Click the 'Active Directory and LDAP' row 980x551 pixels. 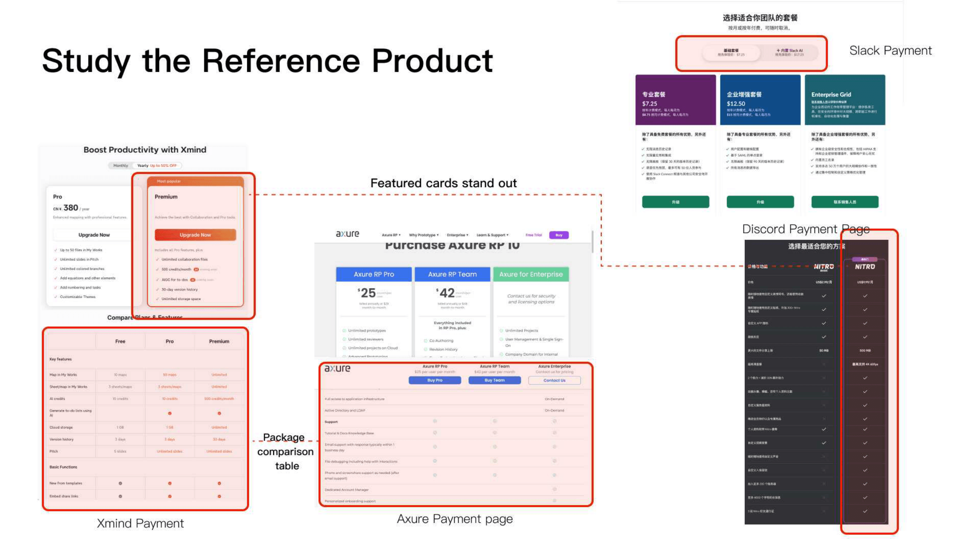(454, 411)
